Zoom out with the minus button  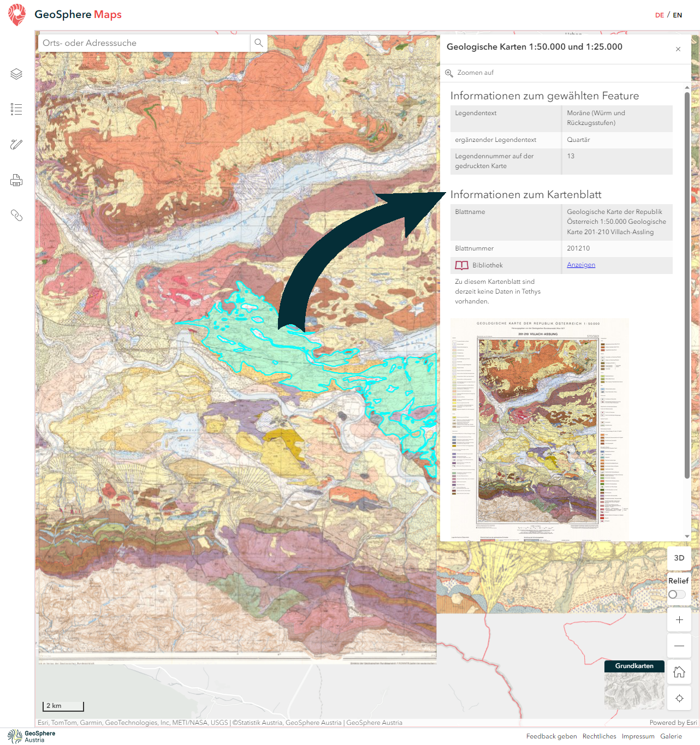tap(679, 646)
